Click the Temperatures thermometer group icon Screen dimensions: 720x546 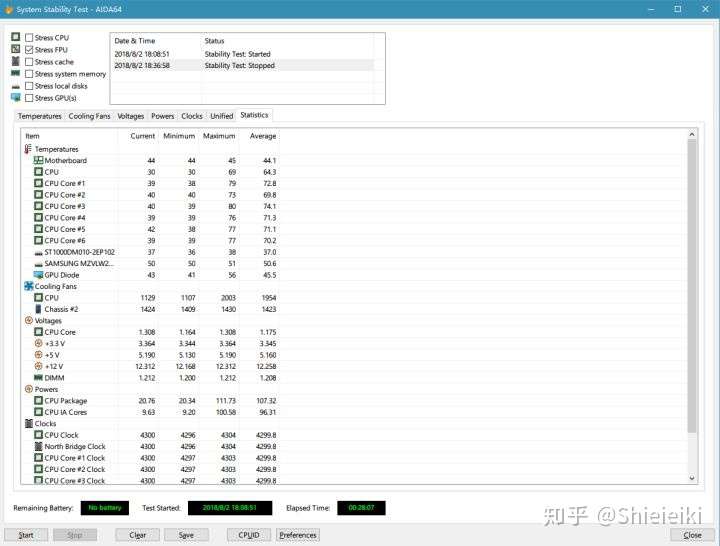28,149
